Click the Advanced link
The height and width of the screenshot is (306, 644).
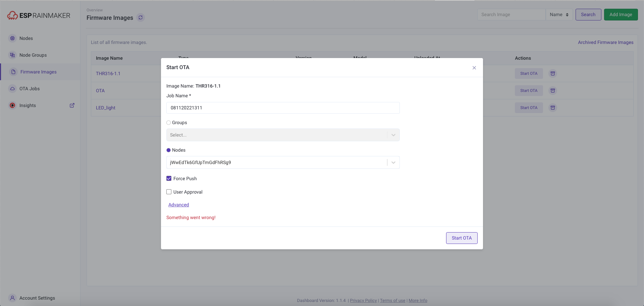tap(179, 205)
